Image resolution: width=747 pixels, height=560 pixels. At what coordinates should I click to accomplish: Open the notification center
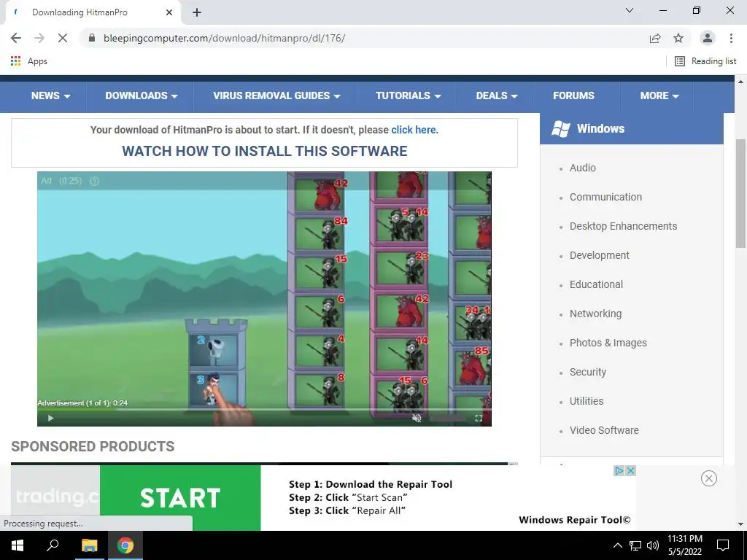coord(723,545)
